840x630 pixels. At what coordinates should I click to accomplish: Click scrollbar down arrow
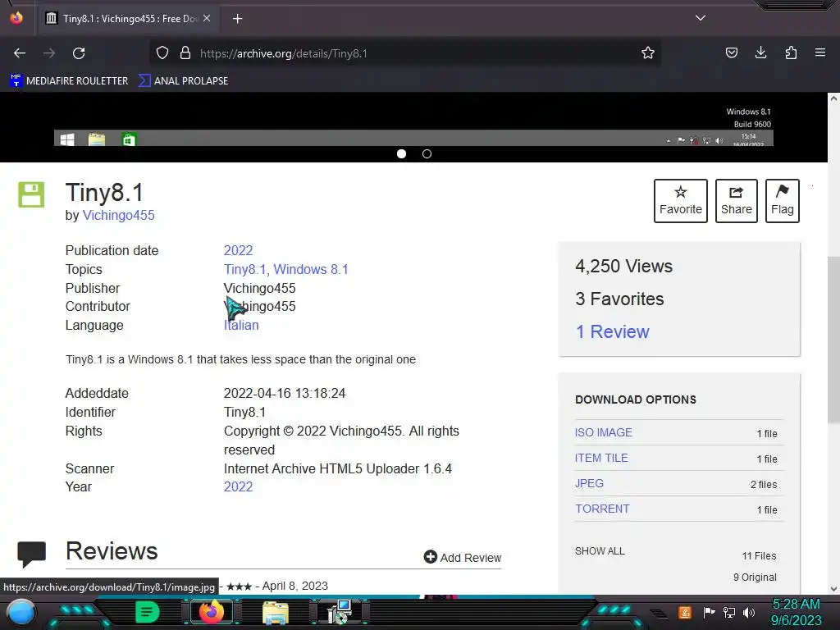tap(833, 588)
